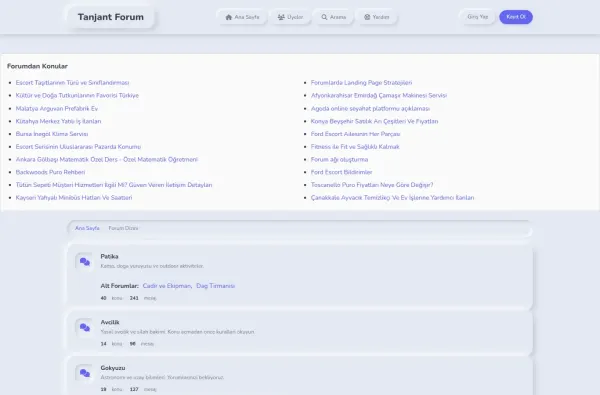Click the Kayıt Ol register button
600x395 pixels.
click(x=516, y=17)
